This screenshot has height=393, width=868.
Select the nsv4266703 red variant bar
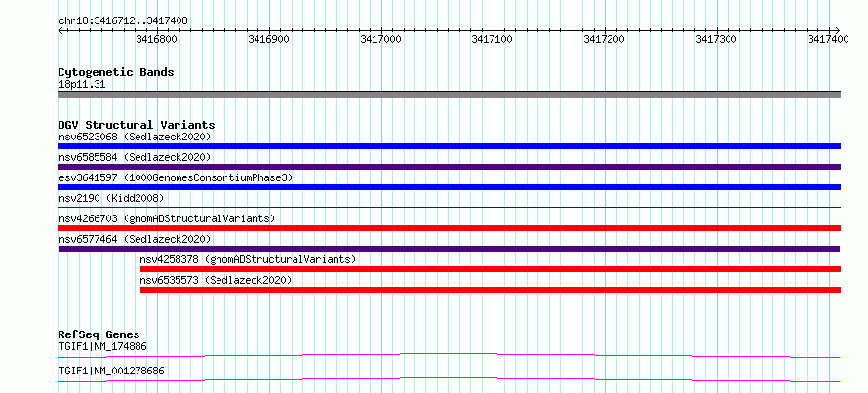(449, 228)
